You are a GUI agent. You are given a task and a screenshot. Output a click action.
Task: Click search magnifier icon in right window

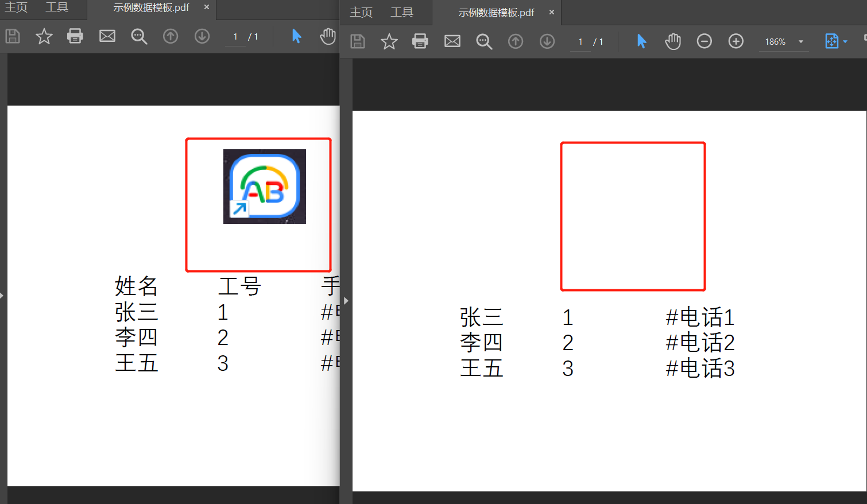(x=484, y=42)
